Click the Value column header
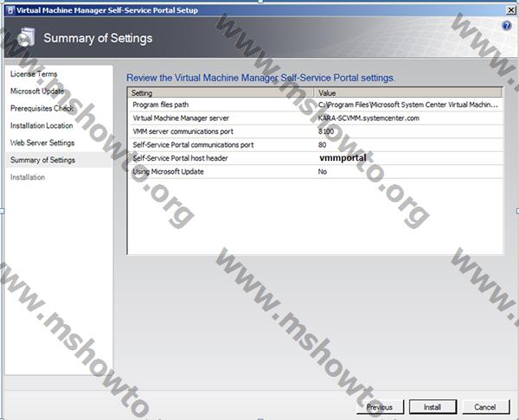The height and width of the screenshot is (420, 519). pos(408,93)
